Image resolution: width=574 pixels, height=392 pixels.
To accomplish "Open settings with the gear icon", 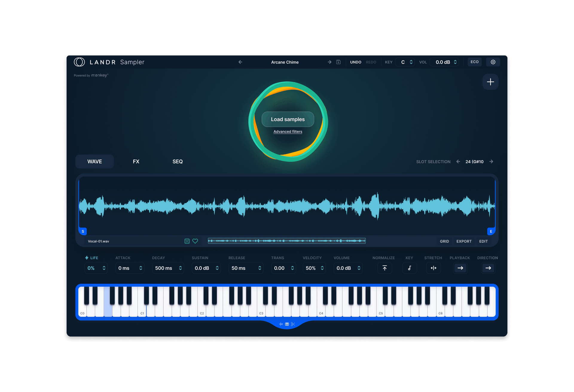I will (x=493, y=62).
